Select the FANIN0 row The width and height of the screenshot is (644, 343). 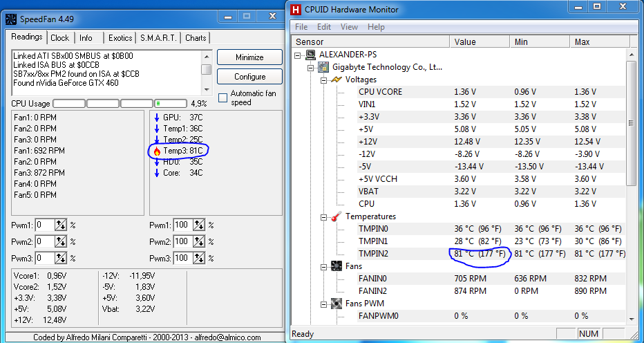tap(491, 279)
